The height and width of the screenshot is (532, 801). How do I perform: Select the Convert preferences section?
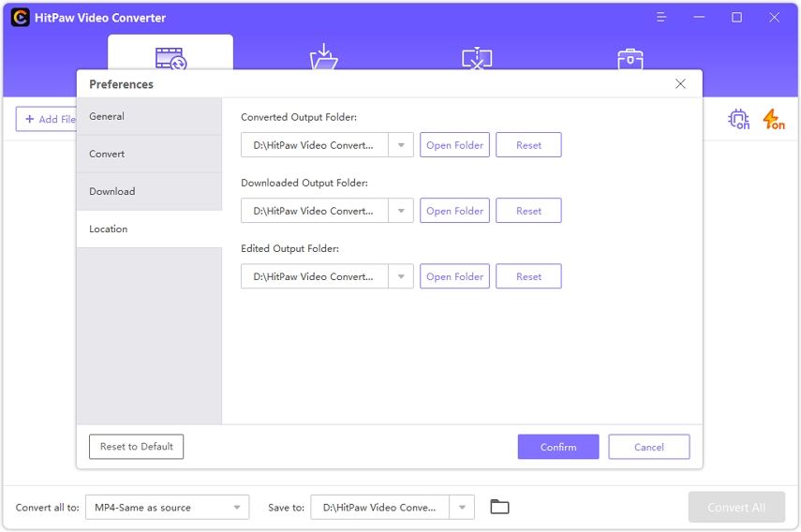coord(149,154)
